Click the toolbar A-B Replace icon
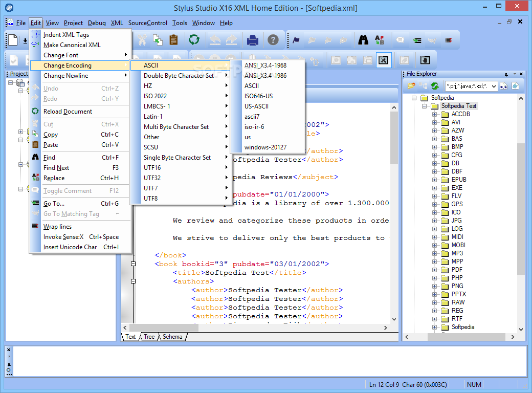 pyautogui.click(x=380, y=40)
